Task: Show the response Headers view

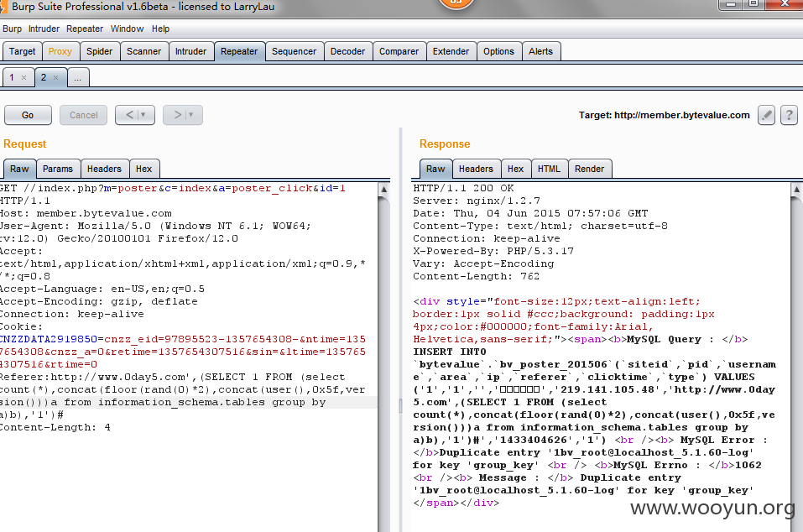Action: pyautogui.click(x=476, y=169)
